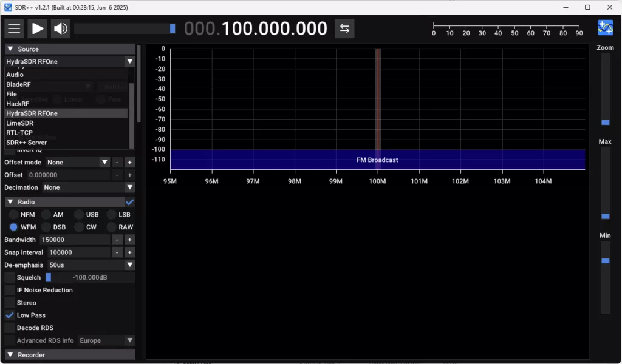Toggle frequency tuning mode with the swap icon

[x=344, y=28]
